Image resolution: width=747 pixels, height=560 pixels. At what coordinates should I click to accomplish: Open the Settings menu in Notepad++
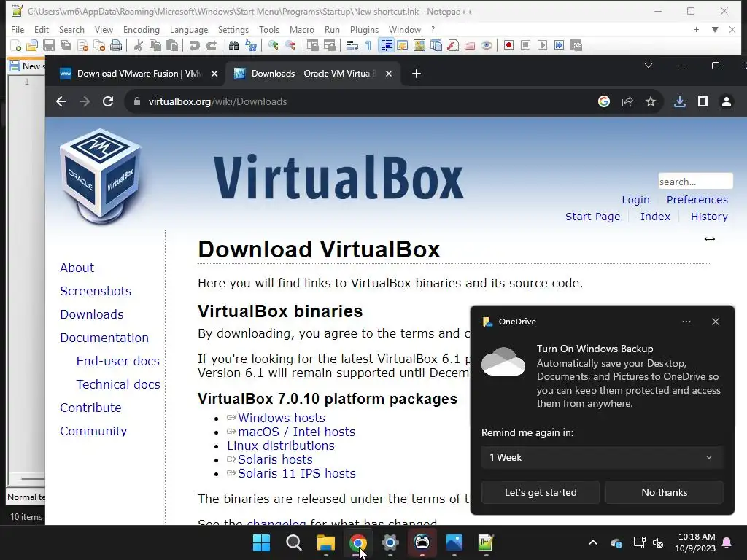click(x=233, y=29)
